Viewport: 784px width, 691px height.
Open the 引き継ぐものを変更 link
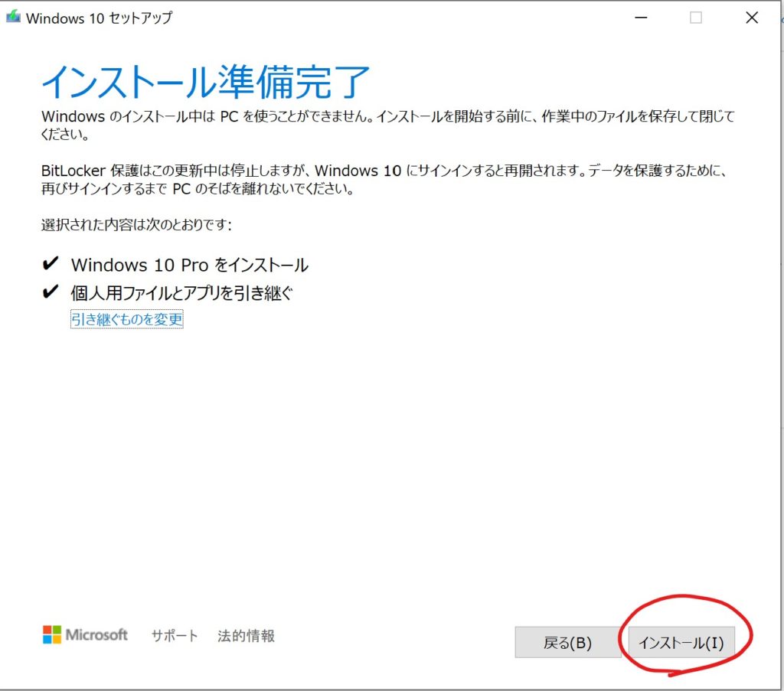[127, 319]
